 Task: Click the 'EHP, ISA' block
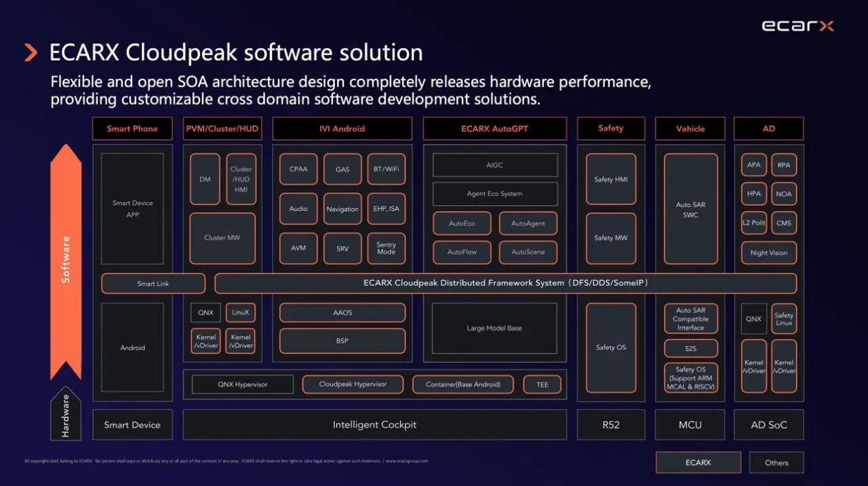click(x=386, y=209)
